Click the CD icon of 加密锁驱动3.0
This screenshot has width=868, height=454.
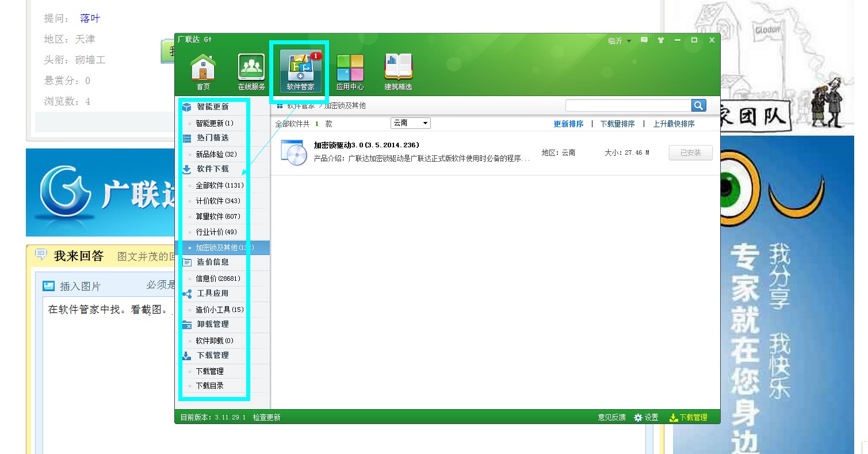click(x=295, y=152)
